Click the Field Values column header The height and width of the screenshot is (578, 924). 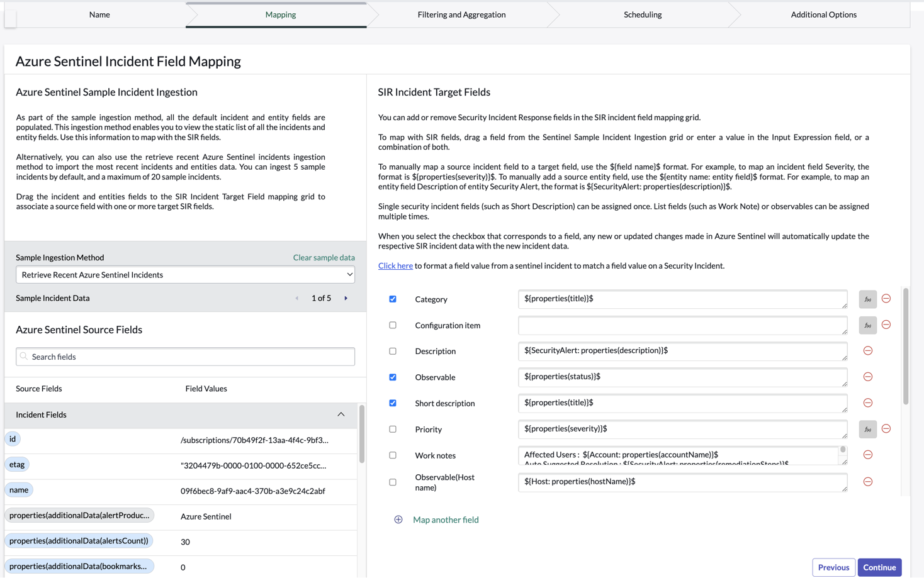[x=206, y=389]
